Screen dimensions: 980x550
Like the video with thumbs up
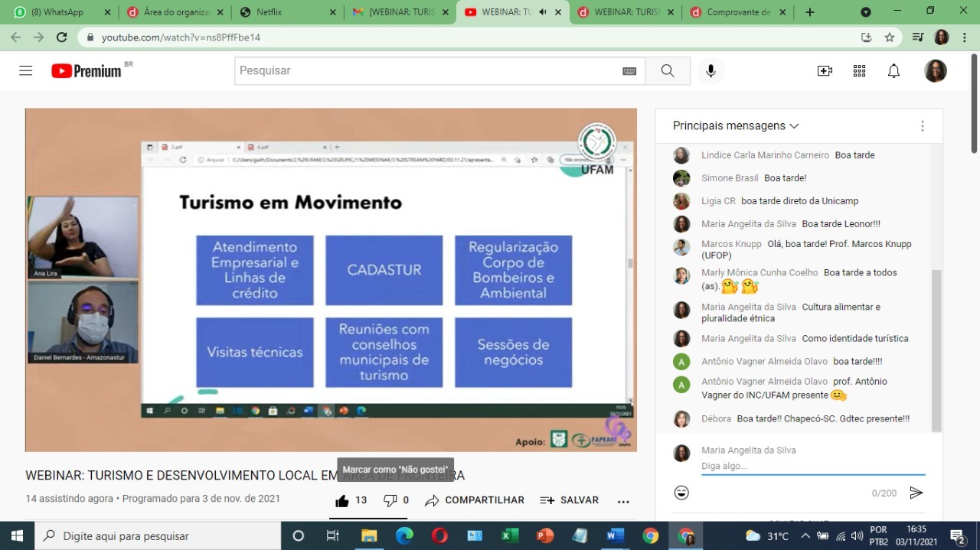(x=342, y=500)
